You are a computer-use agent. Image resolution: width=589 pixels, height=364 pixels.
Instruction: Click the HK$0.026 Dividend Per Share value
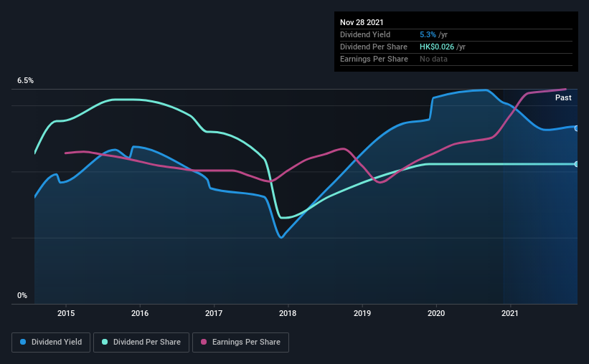tap(437, 47)
